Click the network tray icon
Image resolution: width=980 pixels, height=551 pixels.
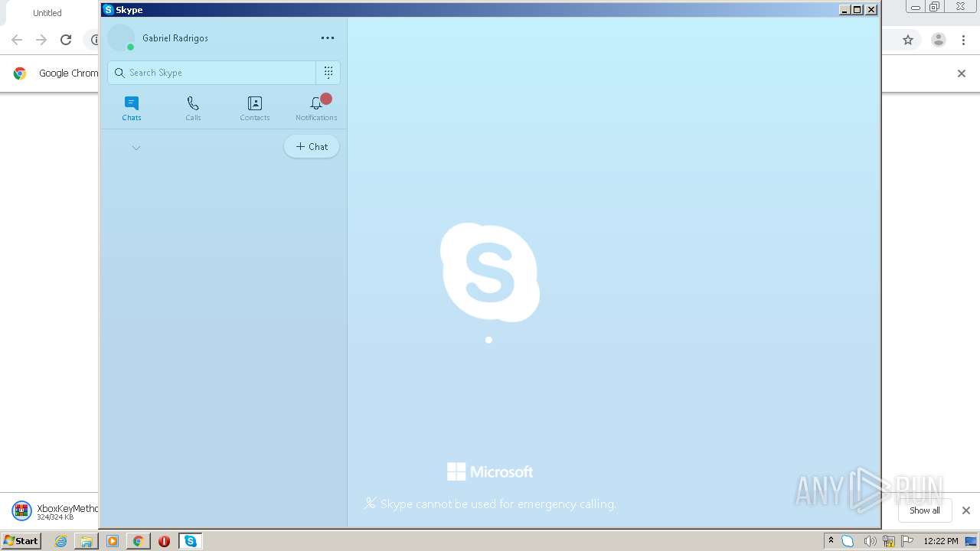pos(889,541)
